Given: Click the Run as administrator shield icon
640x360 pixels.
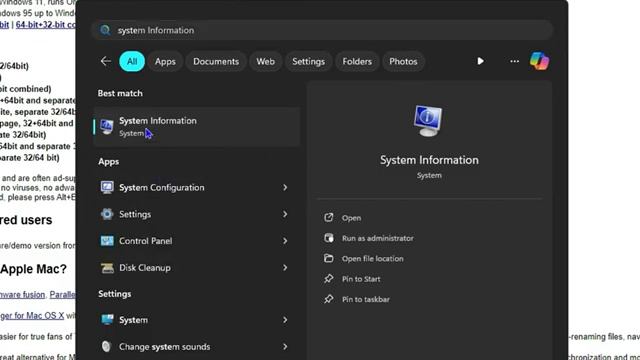Looking at the screenshot, I should coord(329,238).
